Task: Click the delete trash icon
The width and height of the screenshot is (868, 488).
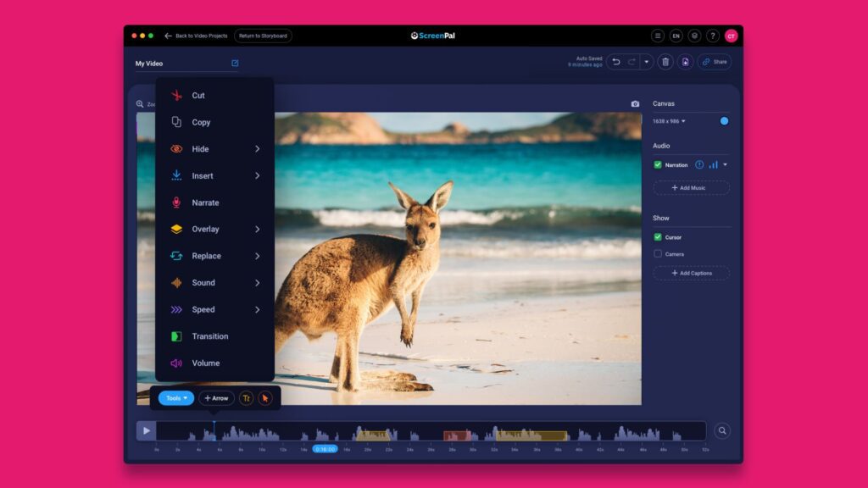Action: coord(664,61)
